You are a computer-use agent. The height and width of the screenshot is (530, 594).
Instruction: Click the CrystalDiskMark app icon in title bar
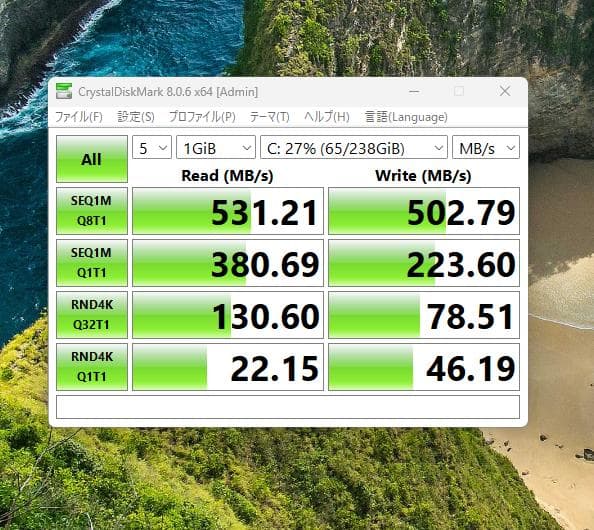coord(64,91)
